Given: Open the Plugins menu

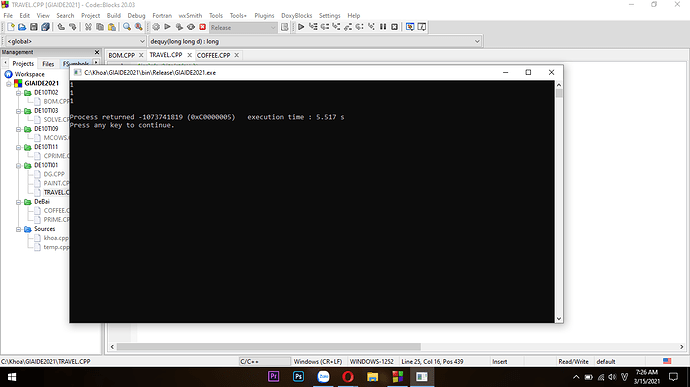Looking at the screenshot, I should (x=264, y=15).
